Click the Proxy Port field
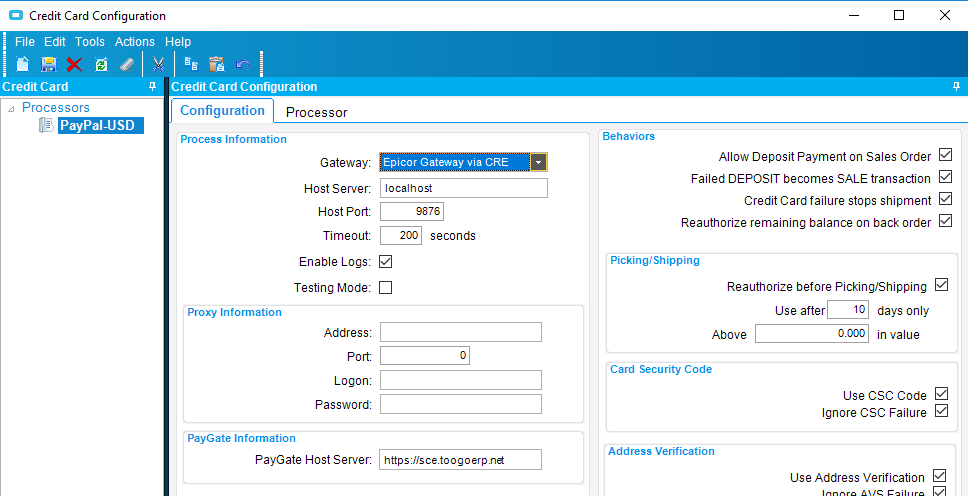 [x=425, y=356]
